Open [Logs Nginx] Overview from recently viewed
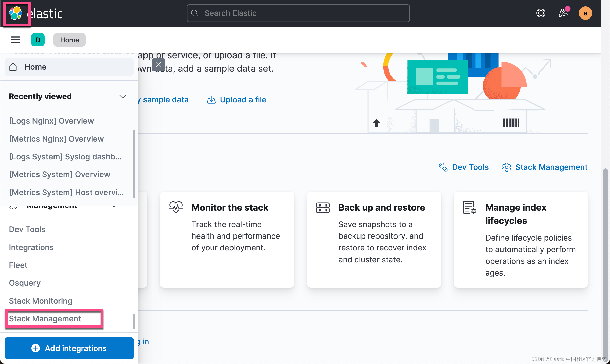This screenshot has height=364, width=610. [51, 121]
